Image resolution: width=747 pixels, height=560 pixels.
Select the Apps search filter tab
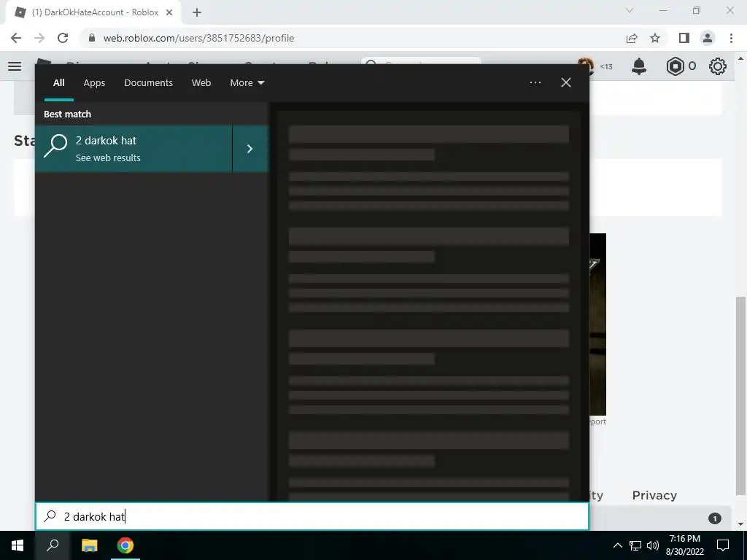coord(94,83)
